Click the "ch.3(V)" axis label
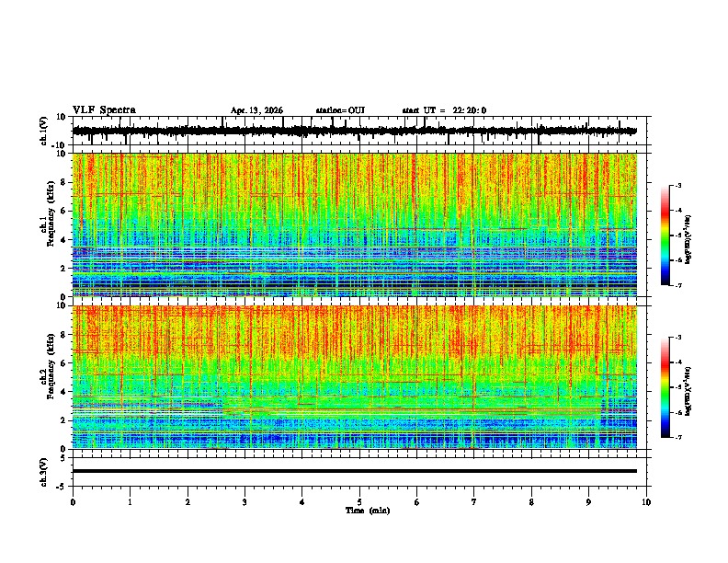 44,472
